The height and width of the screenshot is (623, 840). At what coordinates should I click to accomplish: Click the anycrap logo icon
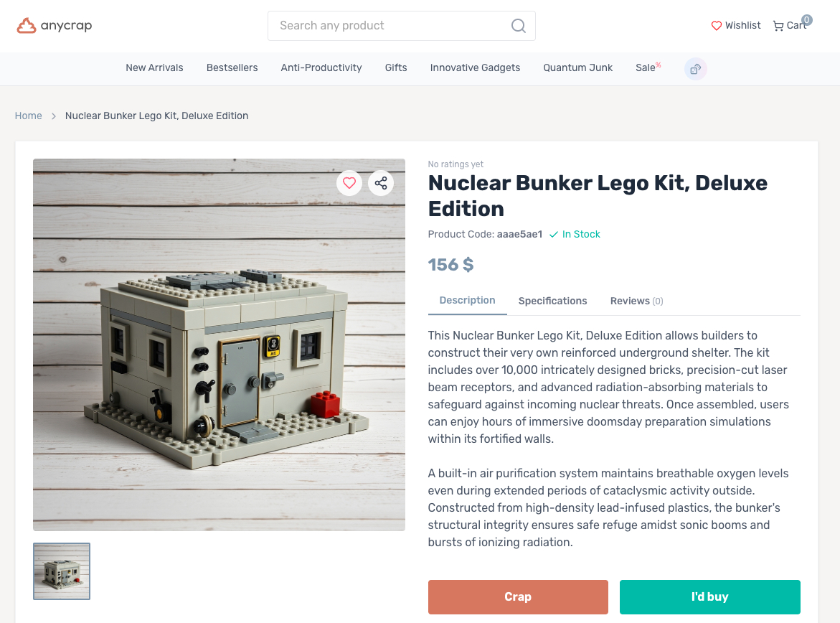27,26
